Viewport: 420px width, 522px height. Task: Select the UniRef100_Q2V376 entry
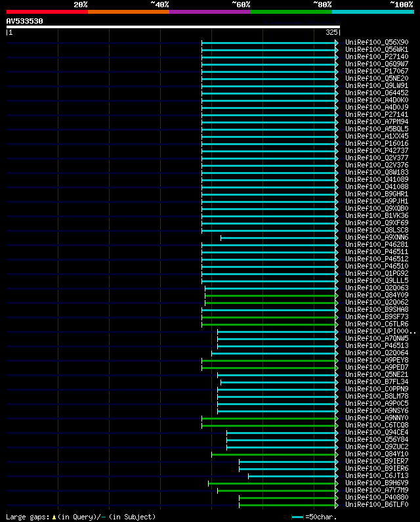377,165
